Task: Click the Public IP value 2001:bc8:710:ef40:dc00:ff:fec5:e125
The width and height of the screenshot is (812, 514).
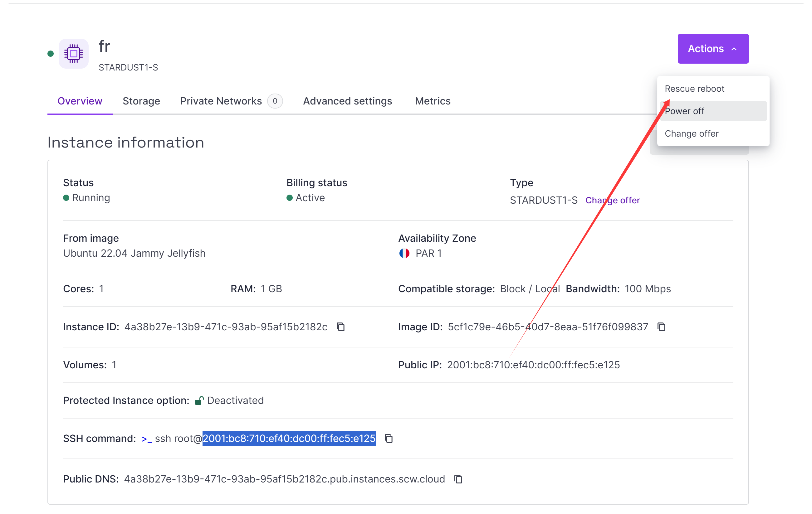Action: click(533, 365)
